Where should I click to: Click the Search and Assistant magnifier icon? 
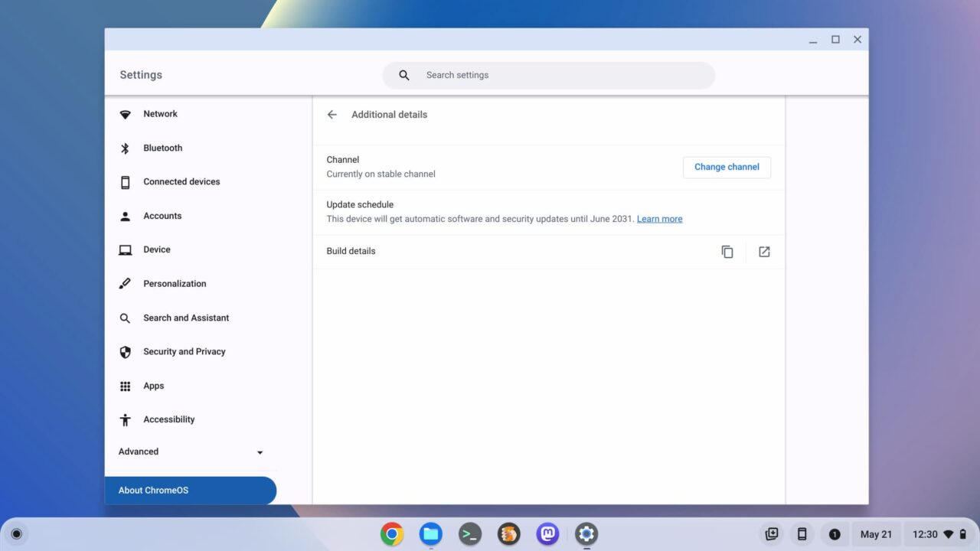pos(126,318)
